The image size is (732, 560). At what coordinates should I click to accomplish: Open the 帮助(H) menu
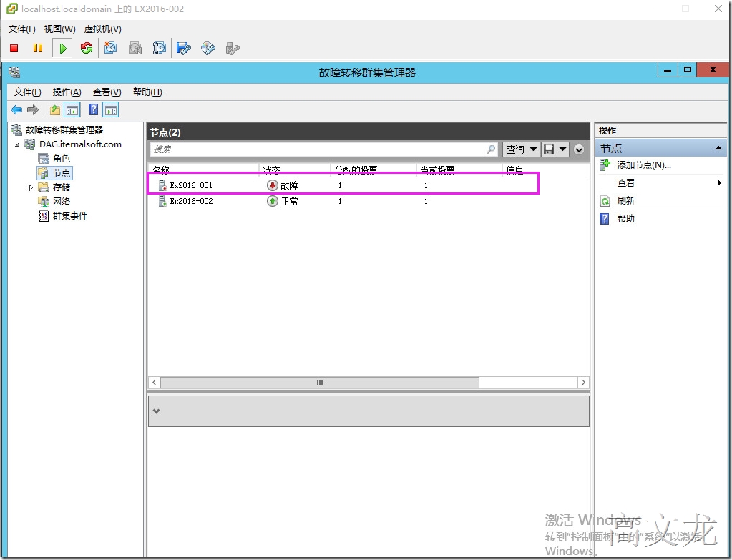pyautogui.click(x=147, y=92)
